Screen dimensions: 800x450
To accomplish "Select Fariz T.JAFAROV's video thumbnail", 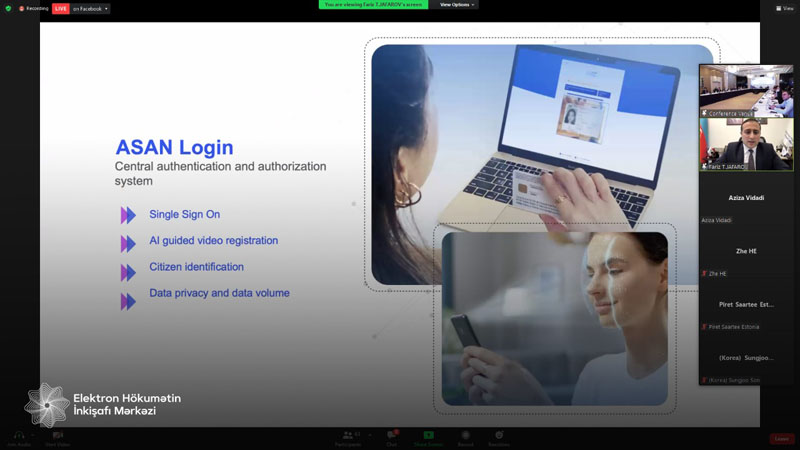I will coord(746,144).
